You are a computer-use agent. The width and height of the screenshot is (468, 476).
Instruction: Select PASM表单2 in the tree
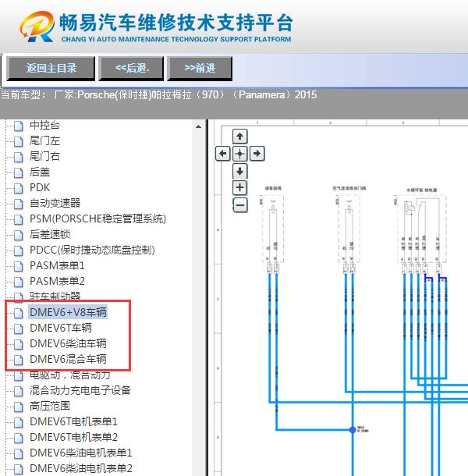[57, 281]
